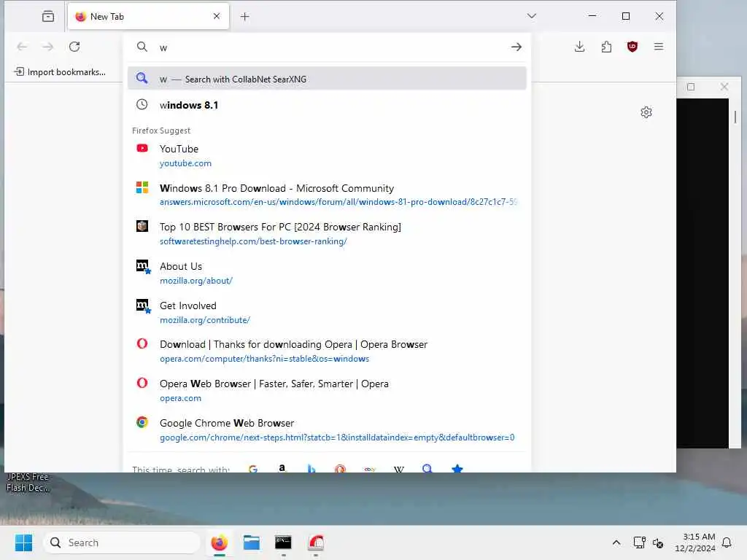
Task: Click the Opera favicon beside Download Thanks
Action: [142, 344]
